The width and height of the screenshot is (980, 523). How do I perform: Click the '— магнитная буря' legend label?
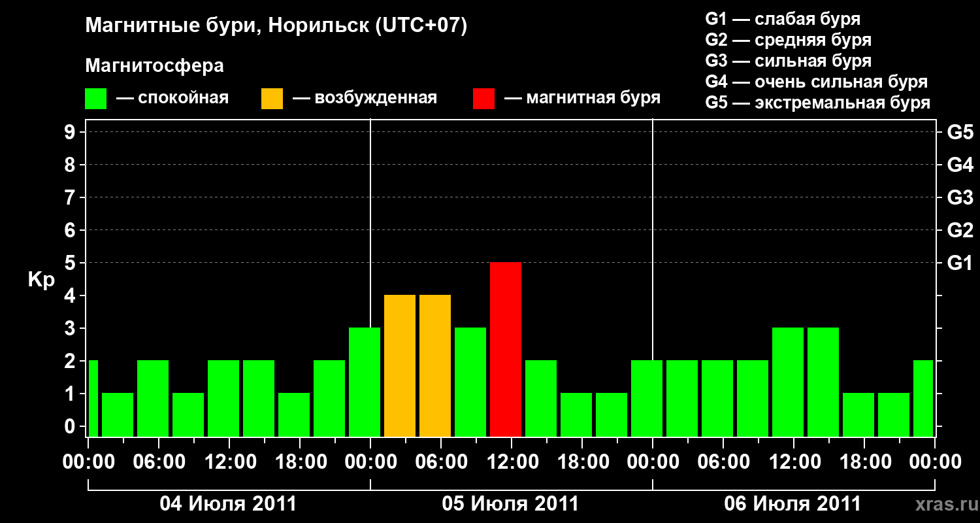click(583, 98)
